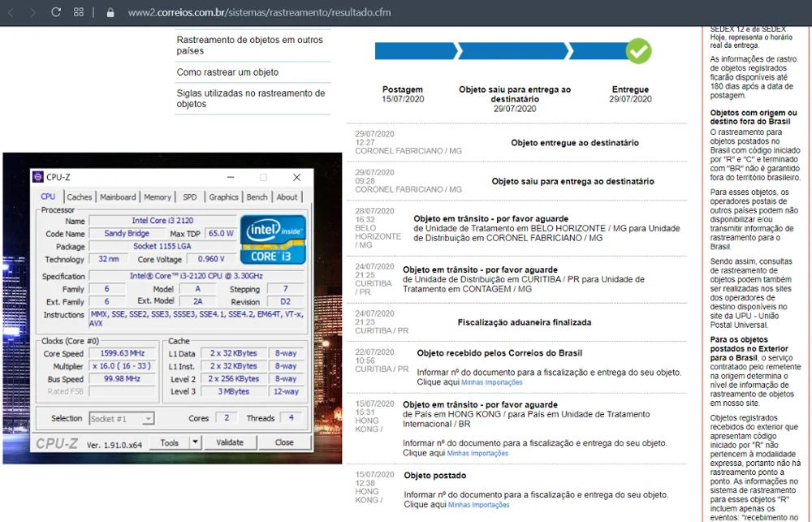Click the Instructions list 'MMX, SSE, SSE2...' text

coord(197,318)
